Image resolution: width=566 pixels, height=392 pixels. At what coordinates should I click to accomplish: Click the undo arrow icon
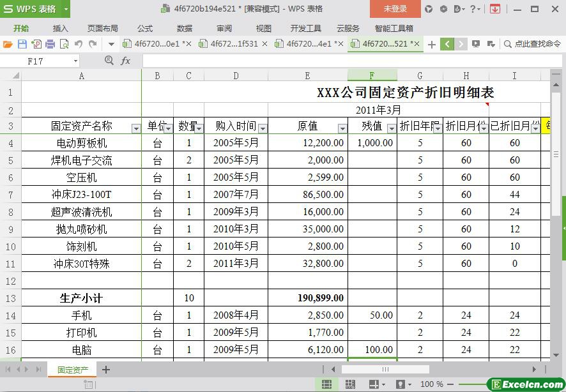(79, 44)
